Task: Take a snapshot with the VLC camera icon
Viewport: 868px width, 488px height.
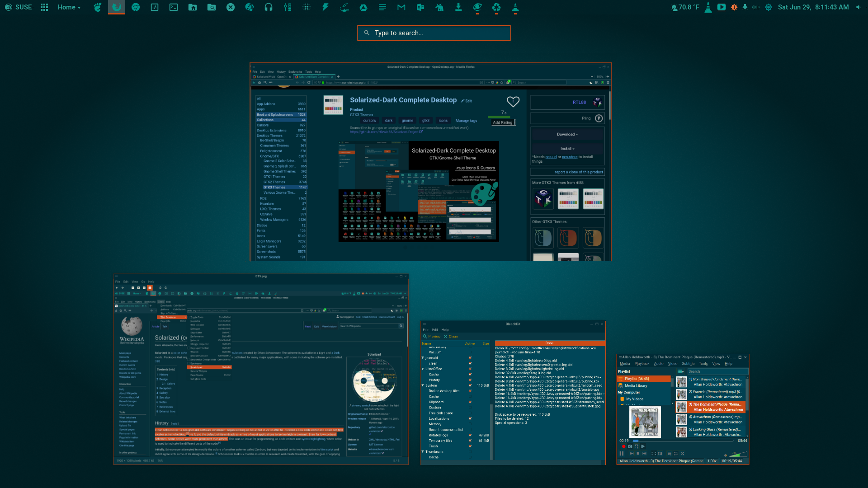Action: coord(630,446)
